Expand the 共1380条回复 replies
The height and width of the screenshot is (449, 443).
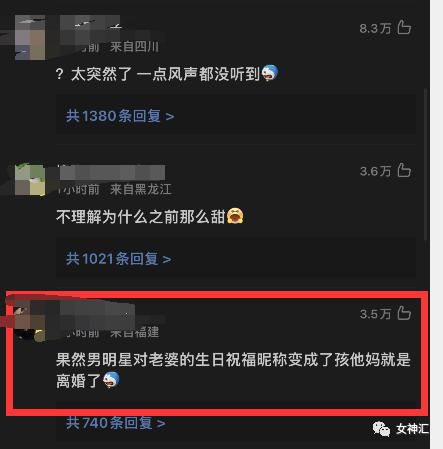(x=120, y=116)
